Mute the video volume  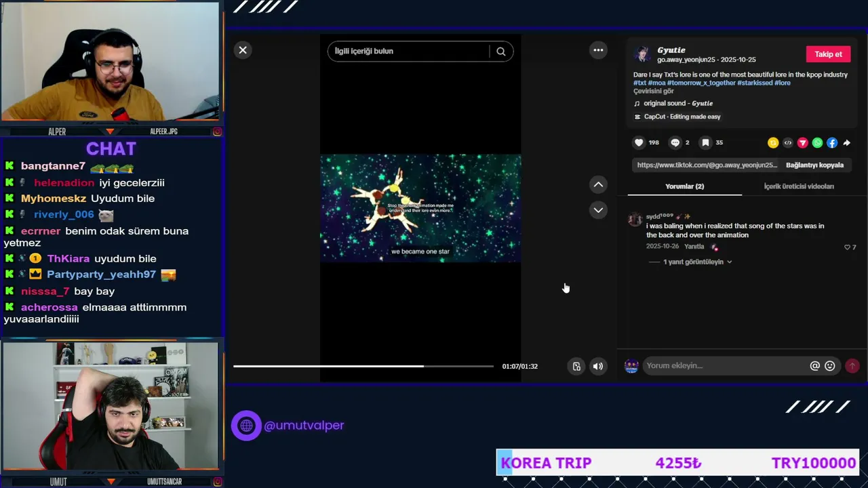tap(597, 367)
